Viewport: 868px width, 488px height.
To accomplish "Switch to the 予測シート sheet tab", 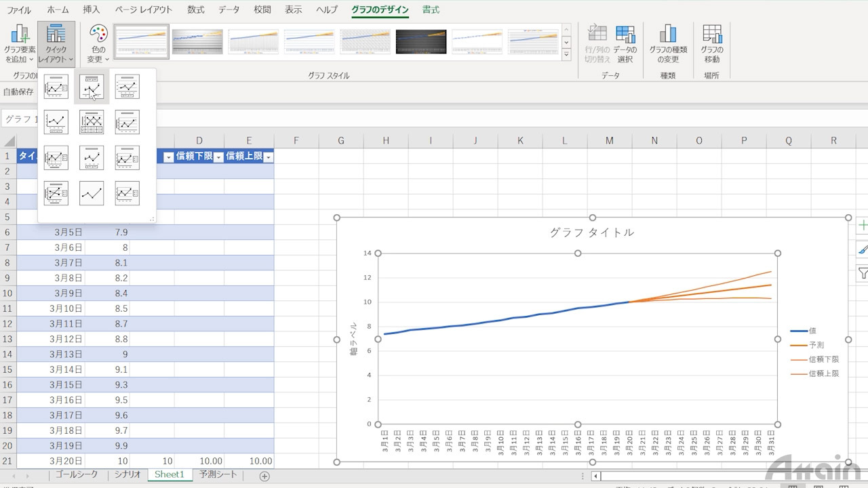I will [x=218, y=475].
